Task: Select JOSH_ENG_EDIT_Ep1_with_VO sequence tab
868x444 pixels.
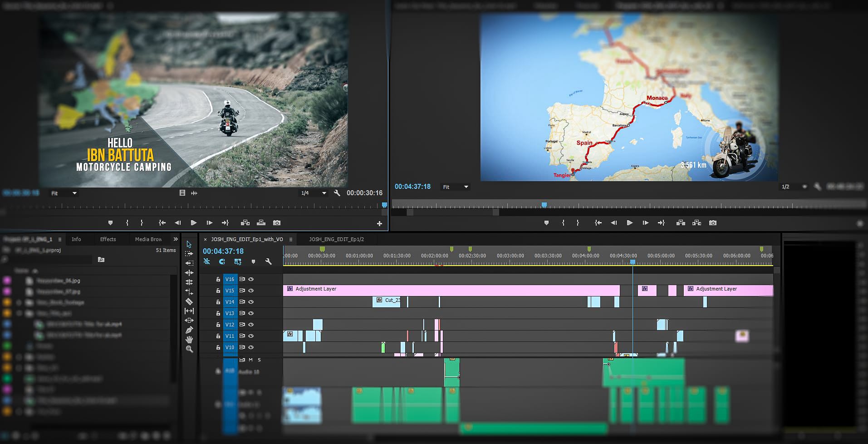Action: (247, 239)
